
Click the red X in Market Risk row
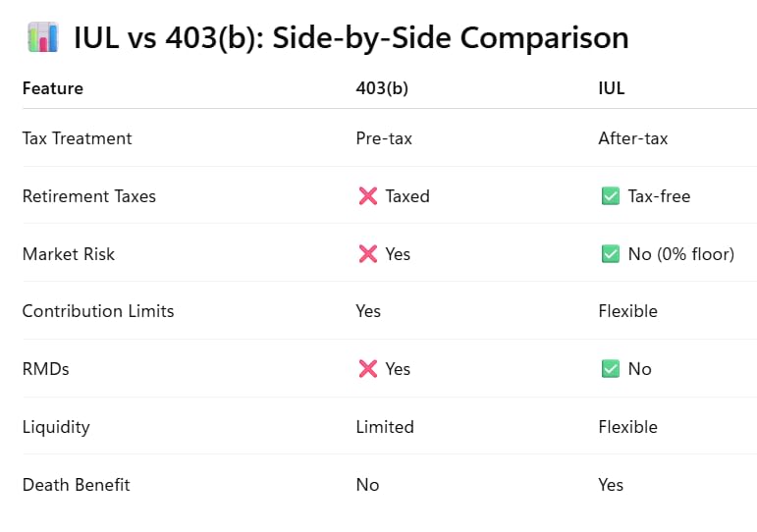[x=368, y=254]
